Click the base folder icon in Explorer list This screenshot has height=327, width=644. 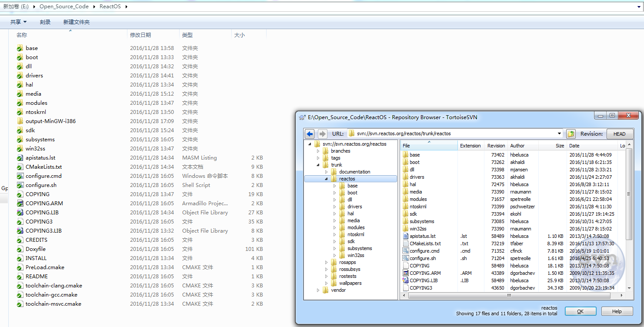pyautogui.click(x=20, y=48)
